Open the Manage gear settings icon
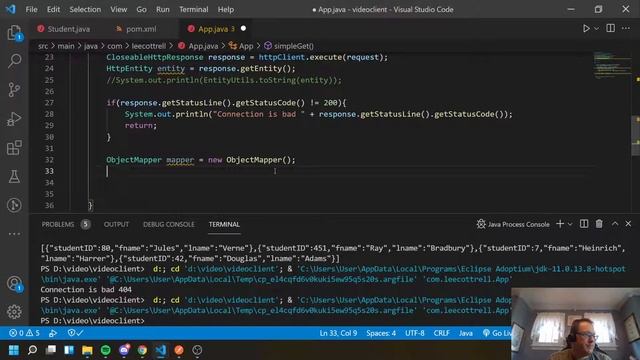 (x=14, y=312)
